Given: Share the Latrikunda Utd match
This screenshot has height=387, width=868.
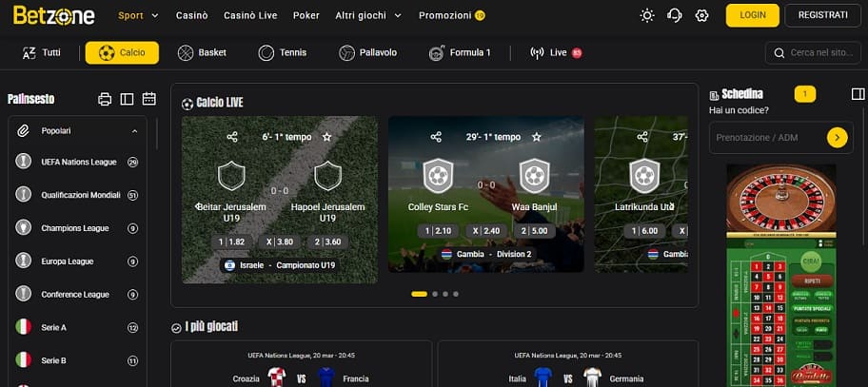Looking at the screenshot, I should (642, 137).
